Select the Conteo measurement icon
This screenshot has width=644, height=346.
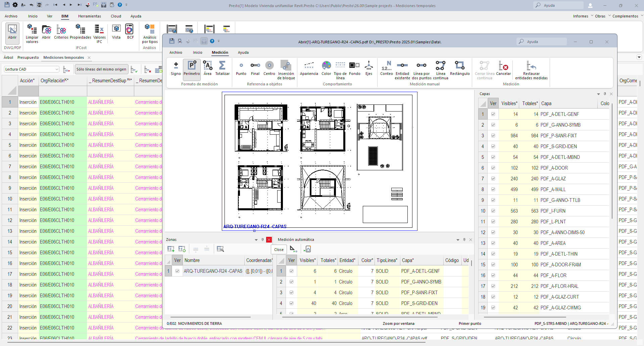[x=387, y=70]
